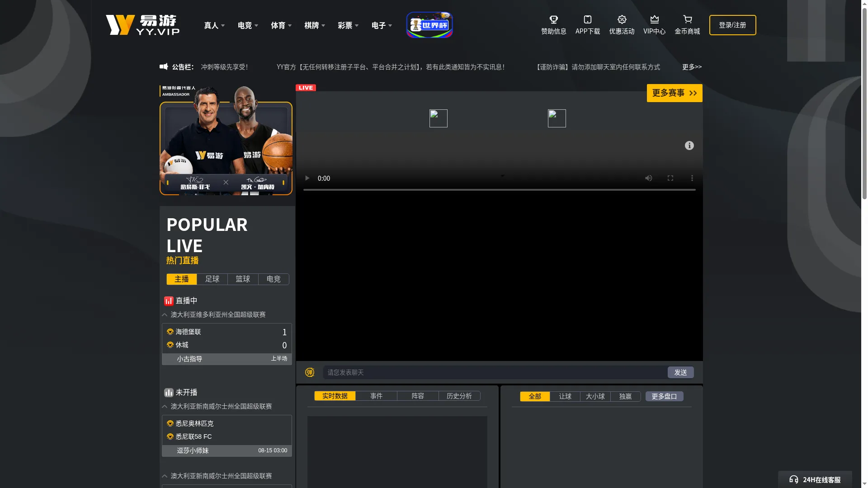Open the World Cup promo badge

point(429,25)
